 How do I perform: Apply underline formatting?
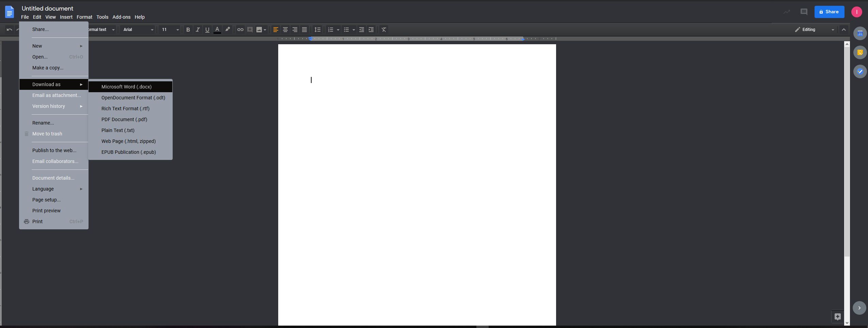tap(207, 30)
